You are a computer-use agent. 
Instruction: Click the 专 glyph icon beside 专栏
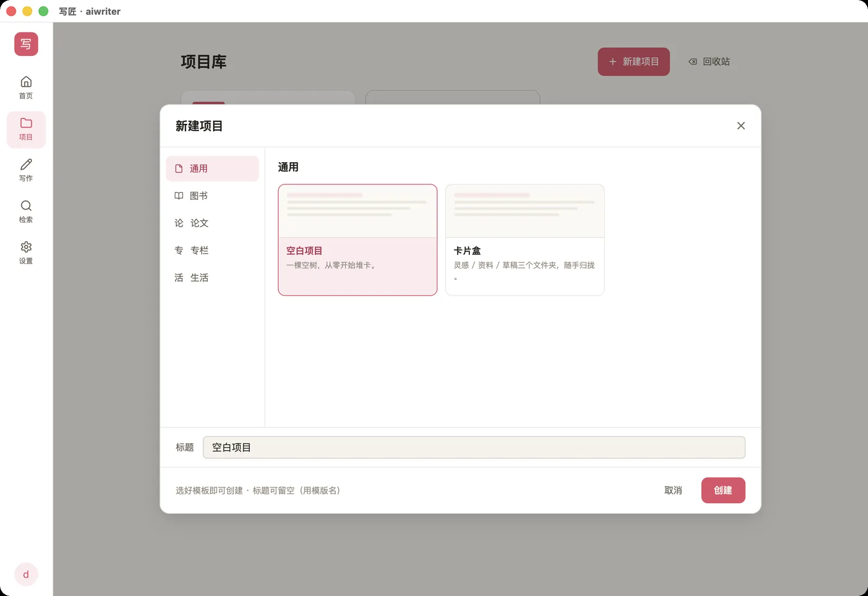tap(179, 250)
